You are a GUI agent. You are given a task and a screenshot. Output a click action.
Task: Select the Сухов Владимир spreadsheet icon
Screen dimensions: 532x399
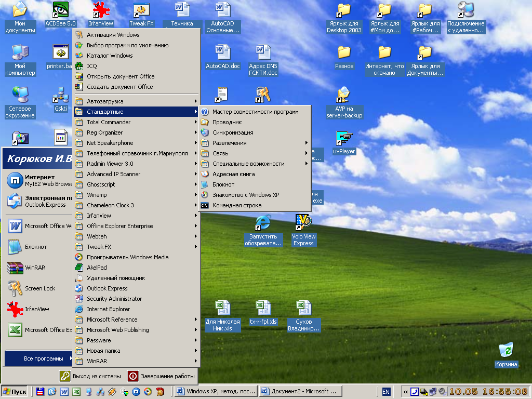[x=303, y=316]
